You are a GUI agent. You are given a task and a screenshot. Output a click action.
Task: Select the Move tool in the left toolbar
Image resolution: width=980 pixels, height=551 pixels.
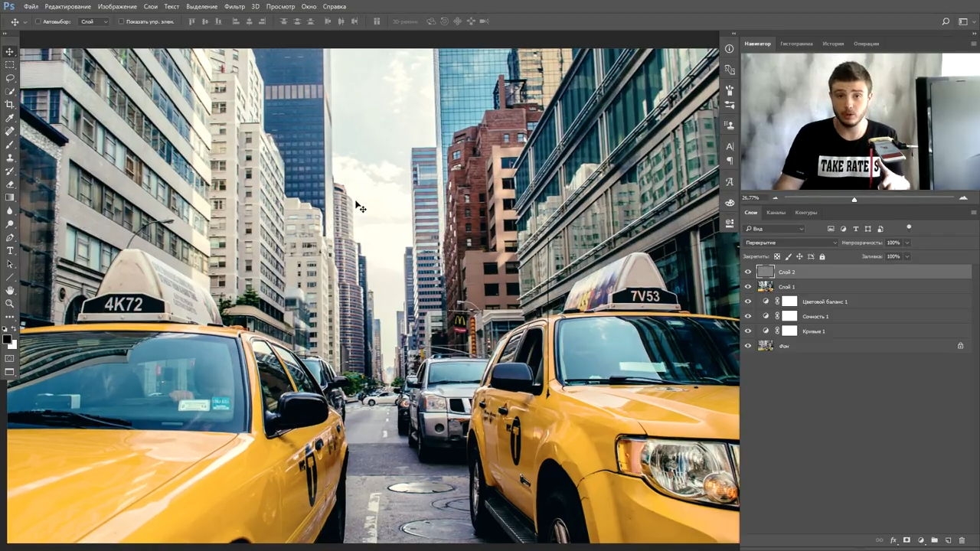coord(10,51)
